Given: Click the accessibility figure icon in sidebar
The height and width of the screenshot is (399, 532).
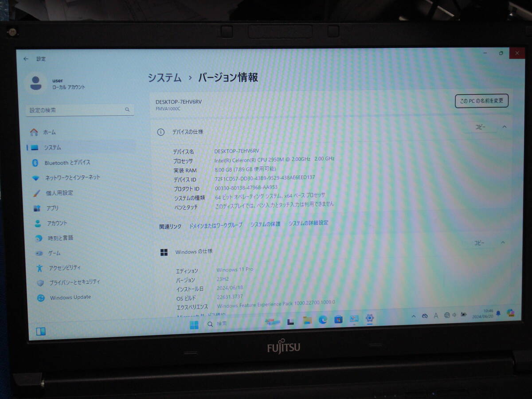Looking at the screenshot, I should (40, 268).
